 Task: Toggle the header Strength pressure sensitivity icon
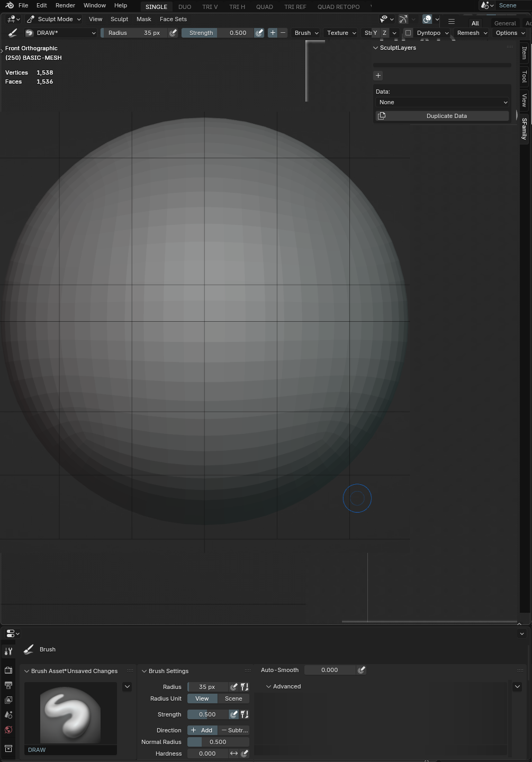(x=259, y=33)
